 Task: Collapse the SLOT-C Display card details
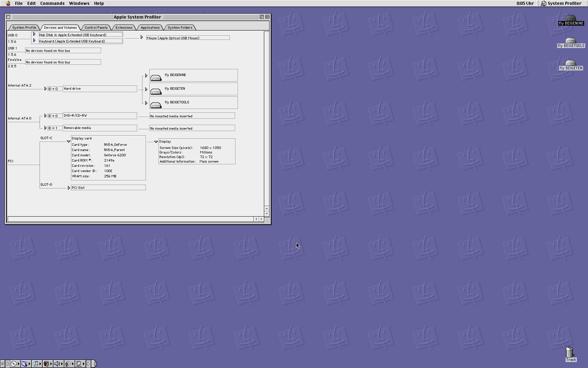point(69,142)
